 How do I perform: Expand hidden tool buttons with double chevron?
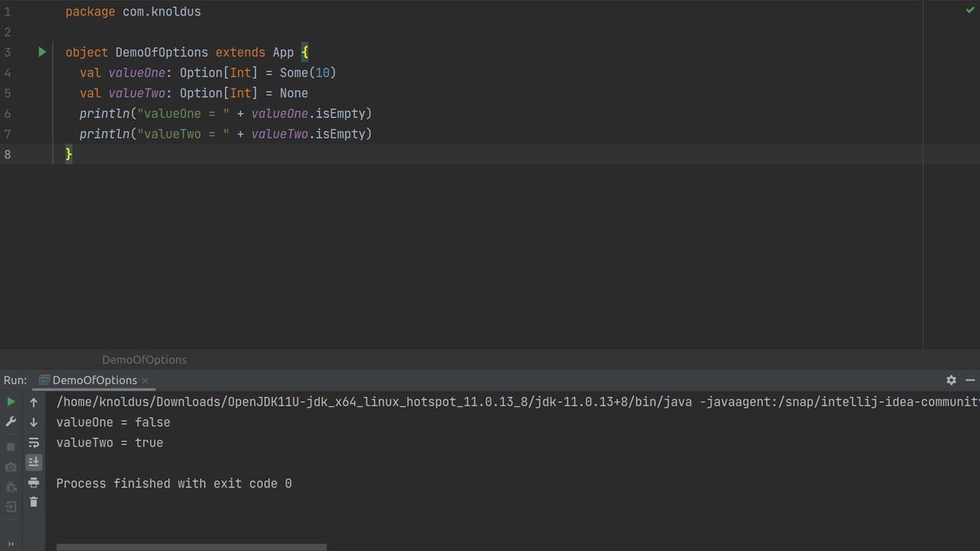10,543
